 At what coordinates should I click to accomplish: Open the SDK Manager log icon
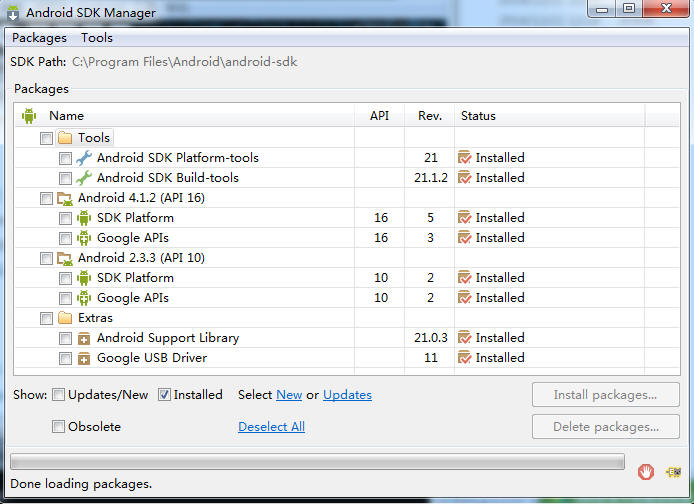[674, 472]
